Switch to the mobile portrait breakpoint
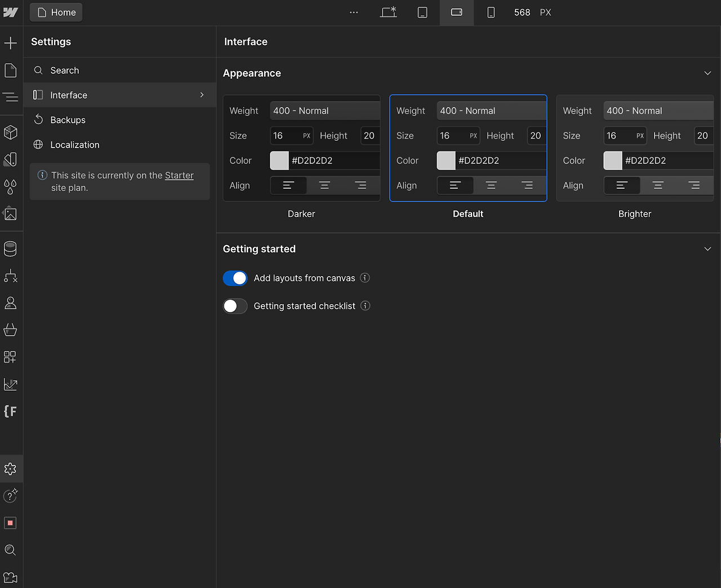721x588 pixels. pos(491,12)
